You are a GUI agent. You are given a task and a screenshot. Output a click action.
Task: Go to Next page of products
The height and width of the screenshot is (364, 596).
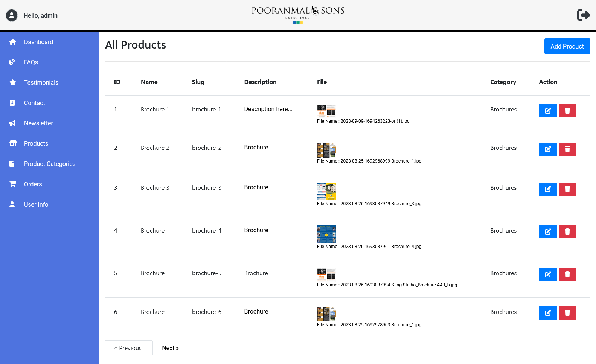pyautogui.click(x=170, y=348)
